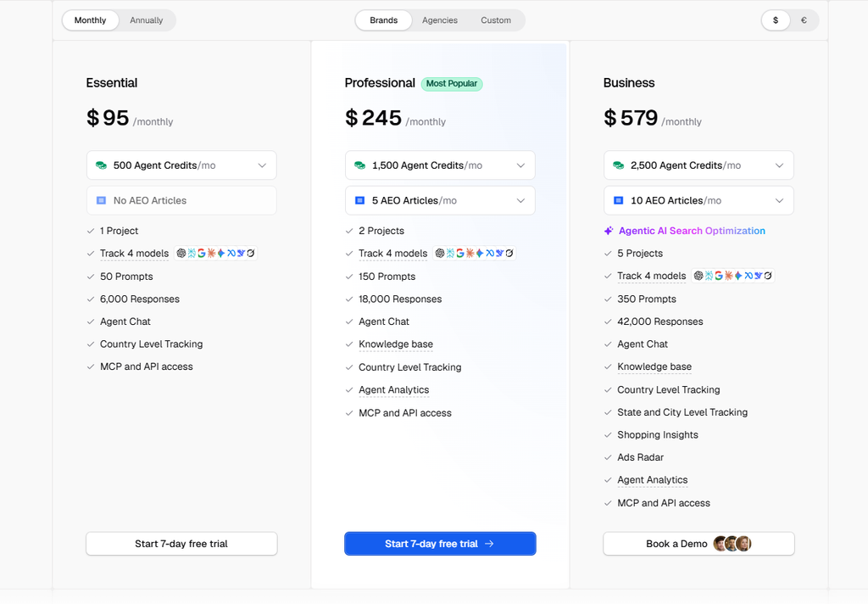Switch to the Agencies tab
This screenshot has width=868, height=604.
pyautogui.click(x=440, y=20)
